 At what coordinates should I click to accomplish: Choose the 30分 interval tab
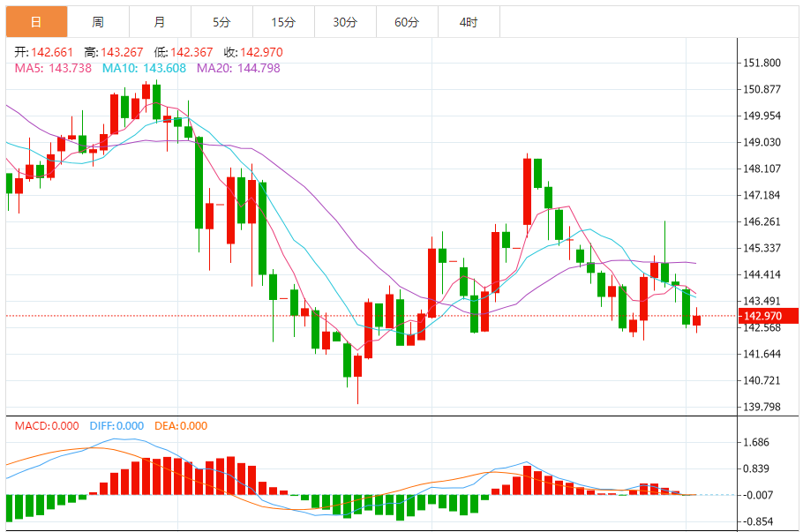(x=345, y=22)
